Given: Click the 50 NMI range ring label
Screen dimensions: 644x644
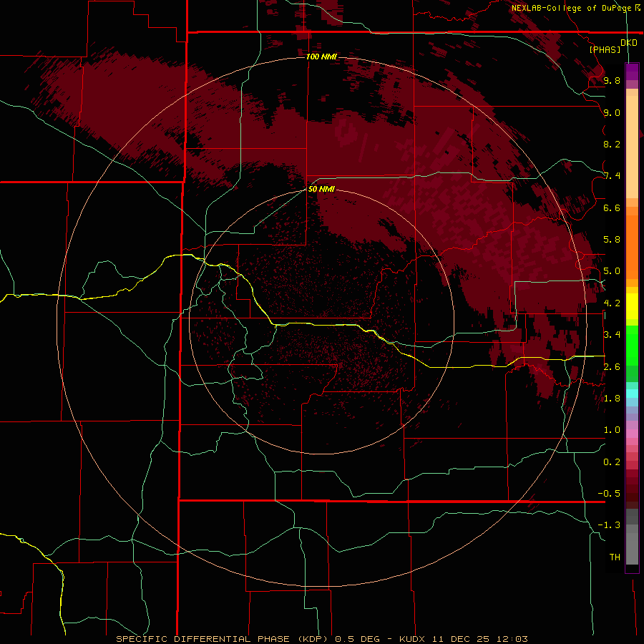Looking at the screenshot, I should (321, 189).
